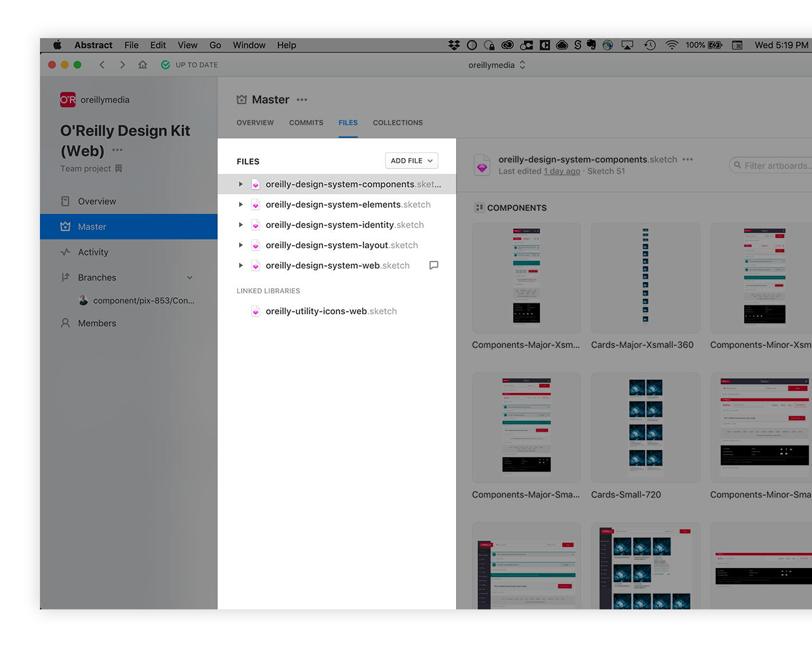Open Components-Minor-Xsm artboard thumbnail
This screenshot has height=650, width=812.
point(761,278)
